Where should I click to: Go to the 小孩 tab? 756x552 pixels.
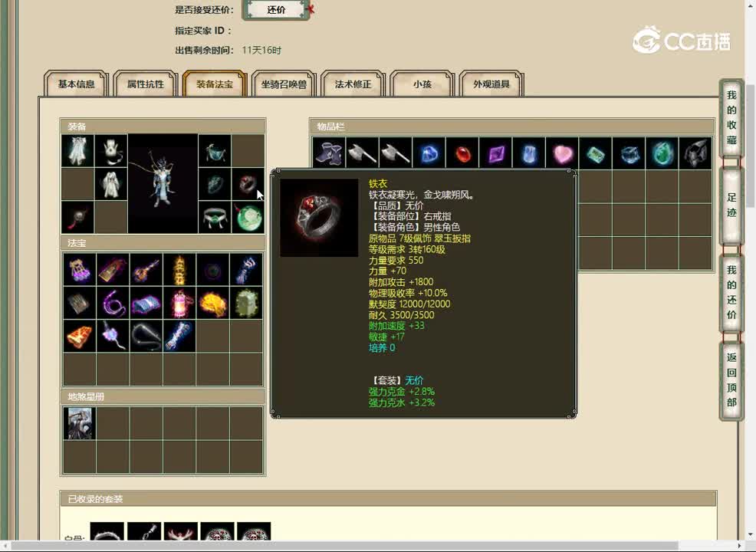(422, 84)
